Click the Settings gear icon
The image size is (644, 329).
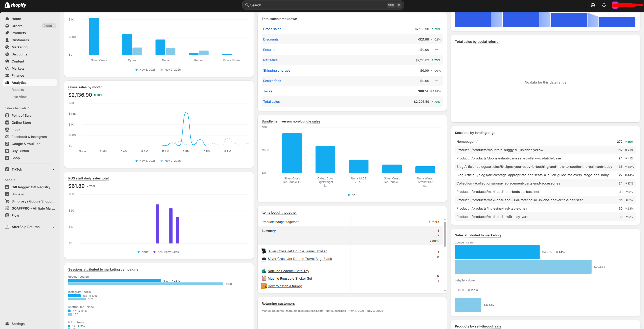(7, 324)
